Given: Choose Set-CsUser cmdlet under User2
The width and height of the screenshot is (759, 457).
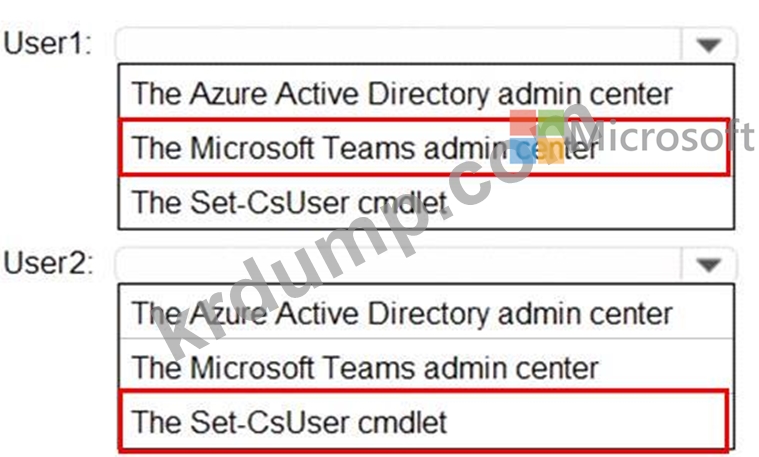Looking at the screenshot, I should pos(290,421).
